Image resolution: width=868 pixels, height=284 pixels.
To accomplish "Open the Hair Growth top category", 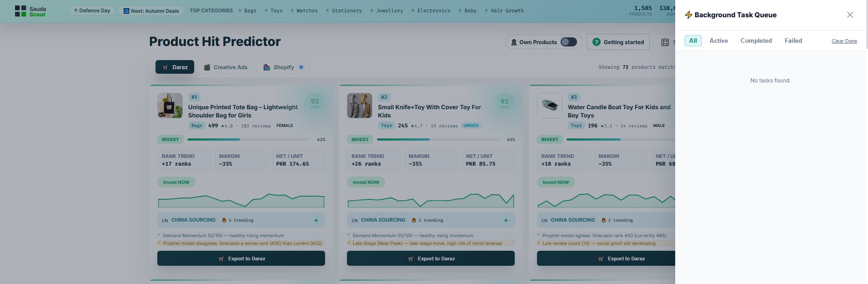I will [504, 10].
